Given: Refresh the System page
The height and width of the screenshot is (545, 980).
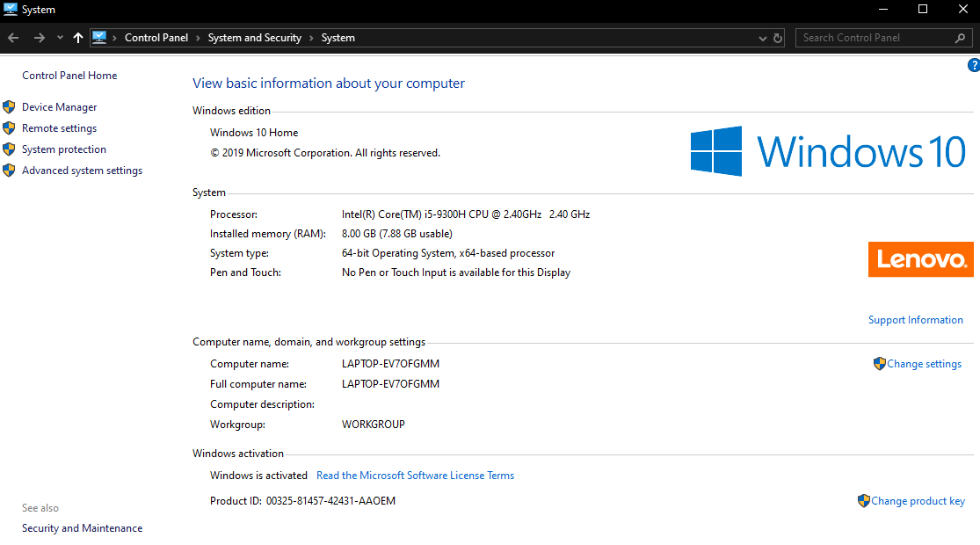Looking at the screenshot, I should [x=778, y=38].
